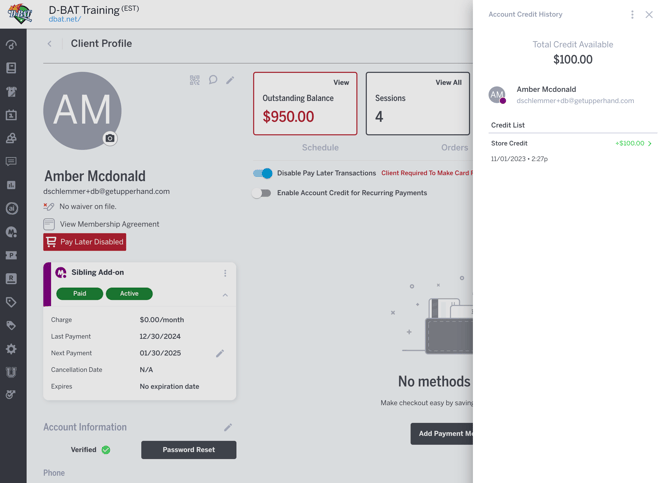Screen dimensions: 670x483
Task: Expand the Store Credit +$100.00 entry
Action: coord(650,144)
